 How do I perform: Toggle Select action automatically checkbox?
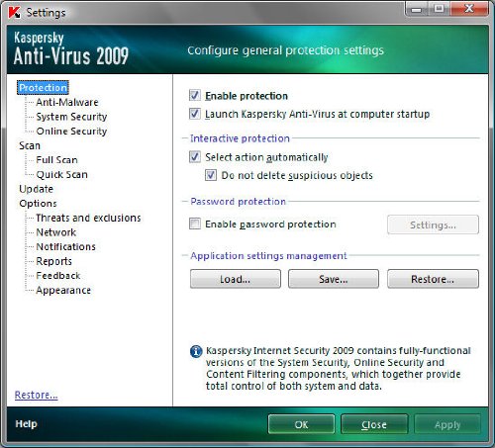coord(195,157)
